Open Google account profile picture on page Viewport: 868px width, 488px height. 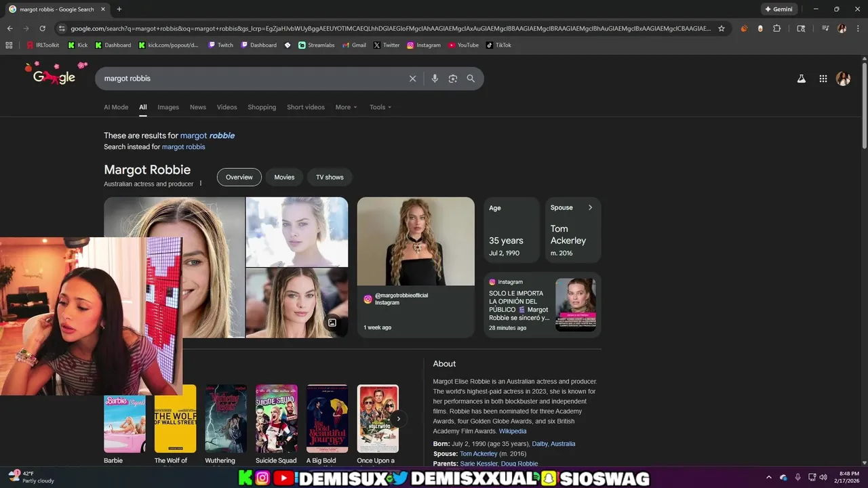click(843, 79)
